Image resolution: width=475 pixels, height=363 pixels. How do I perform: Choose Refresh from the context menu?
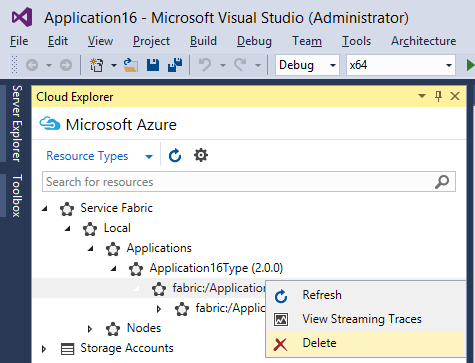tap(366, 295)
